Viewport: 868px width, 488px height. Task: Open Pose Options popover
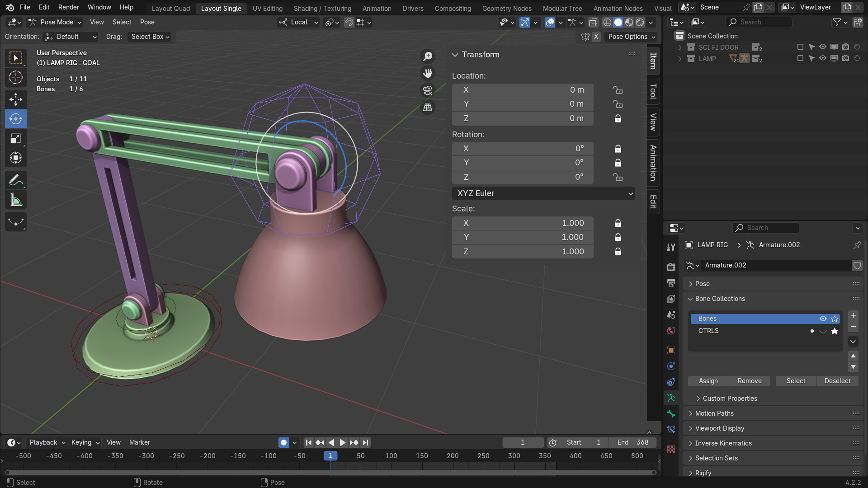point(631,37)
